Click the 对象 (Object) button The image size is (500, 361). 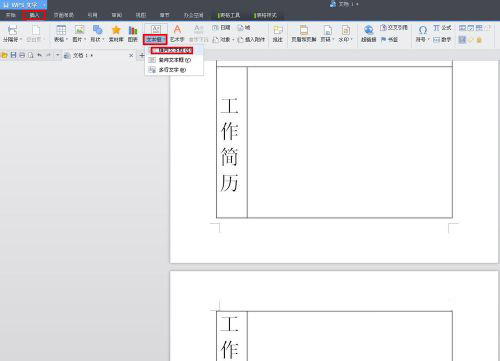(221, 39)
